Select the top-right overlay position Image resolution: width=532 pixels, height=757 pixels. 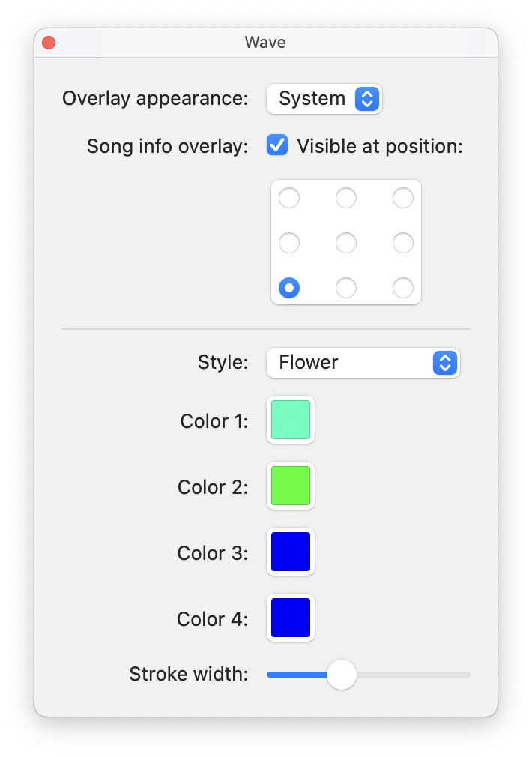[x=403, y=198]
